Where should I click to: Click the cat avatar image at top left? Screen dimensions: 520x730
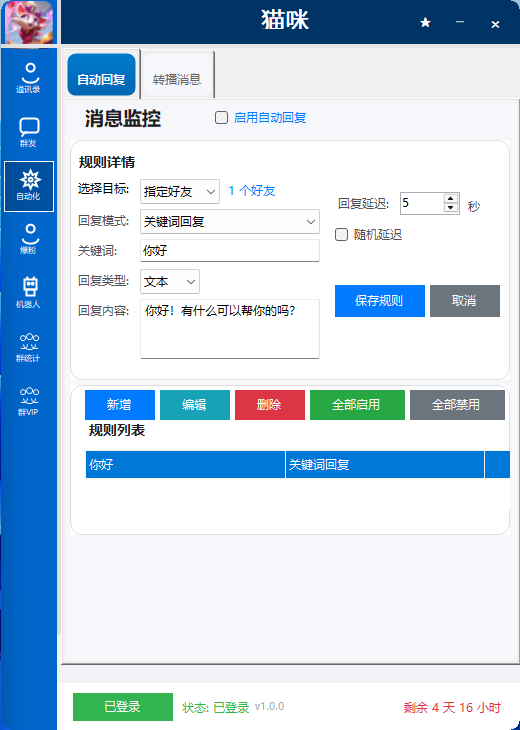tap(29, 22)
